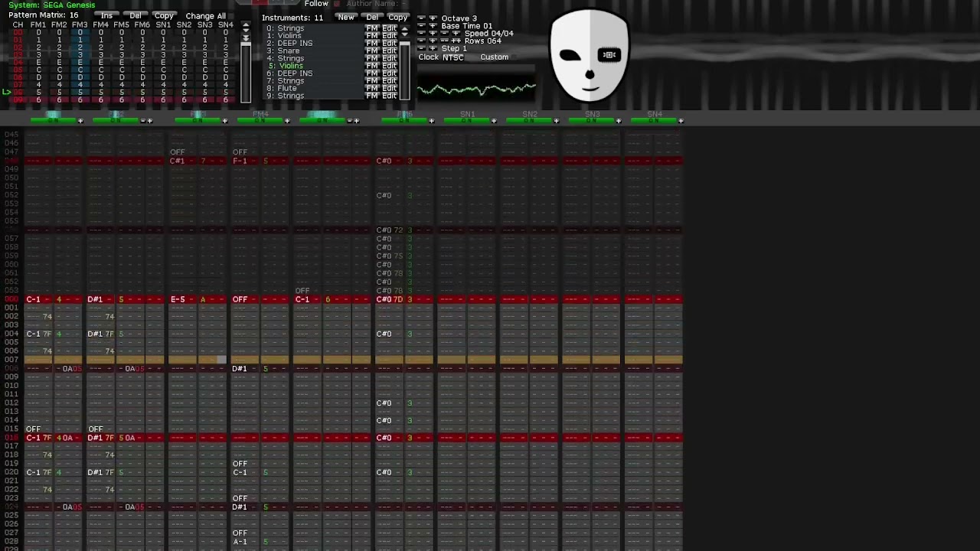The image size is (980, 551).
Task: Decrease the Step value with minus
Action: 421,48
